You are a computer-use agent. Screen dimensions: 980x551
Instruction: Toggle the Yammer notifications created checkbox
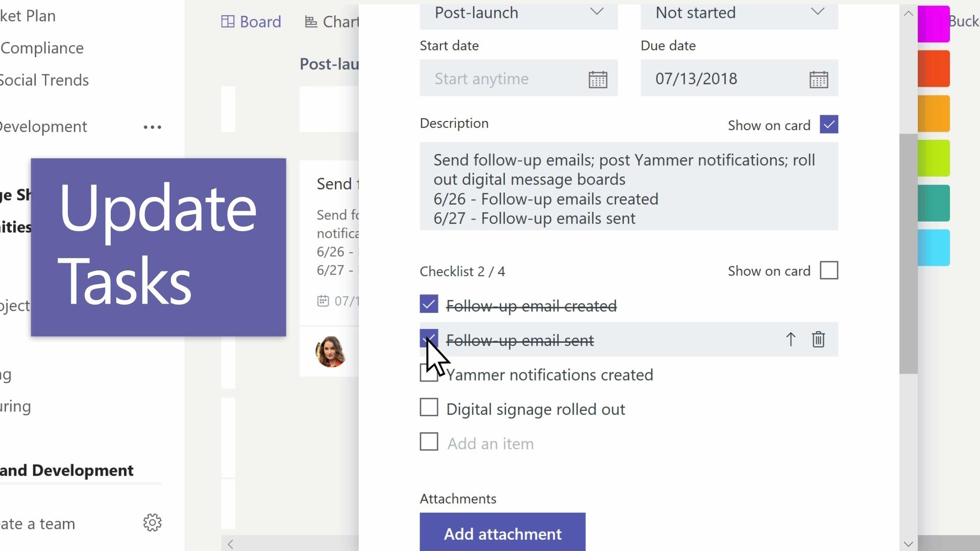tap(429, 375)
